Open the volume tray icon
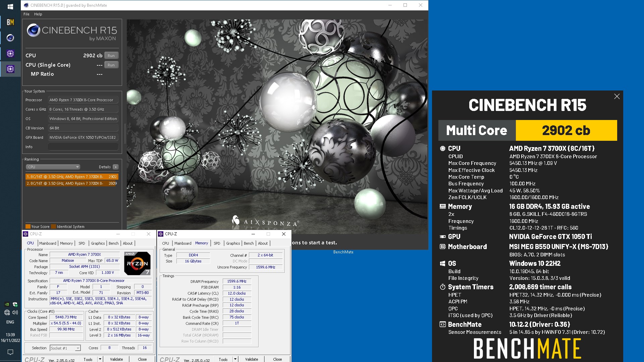This screenshot has height=362, width=644. (x=15, y=312)
